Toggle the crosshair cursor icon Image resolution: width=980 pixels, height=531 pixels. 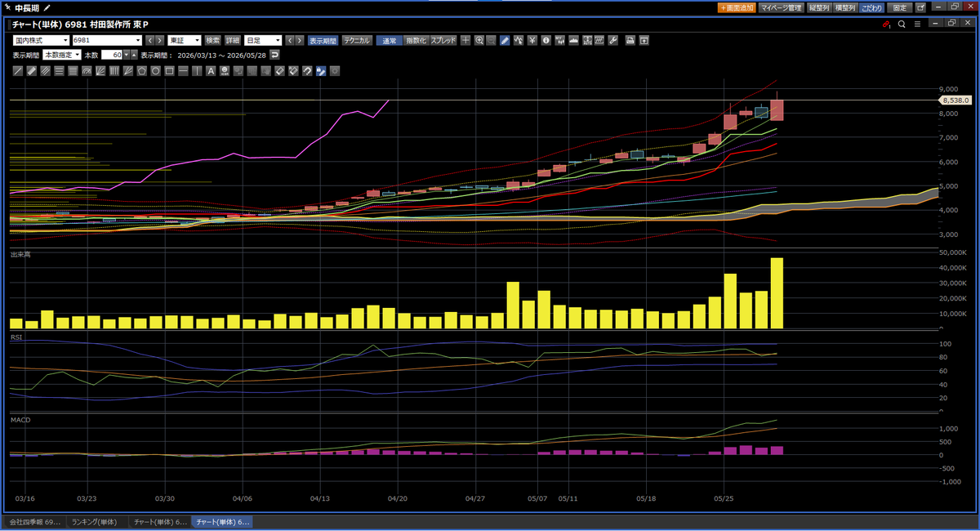[465, 39]
